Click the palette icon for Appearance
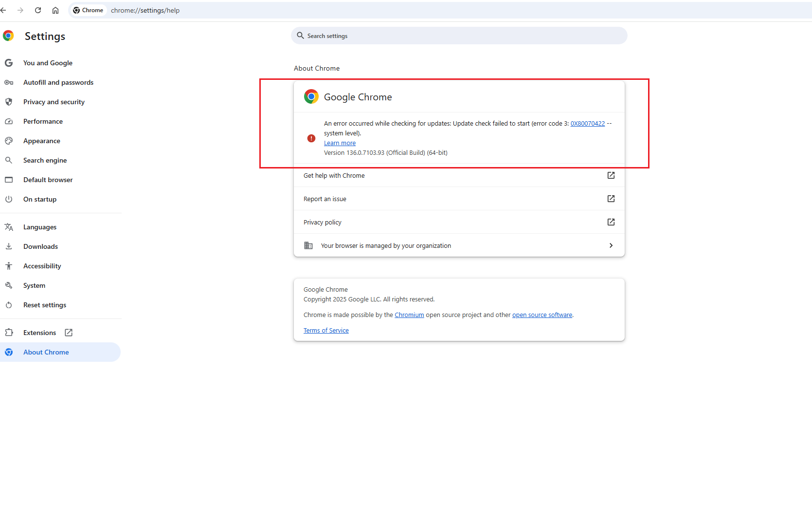812x523 pixels. [x=9, y=141]
